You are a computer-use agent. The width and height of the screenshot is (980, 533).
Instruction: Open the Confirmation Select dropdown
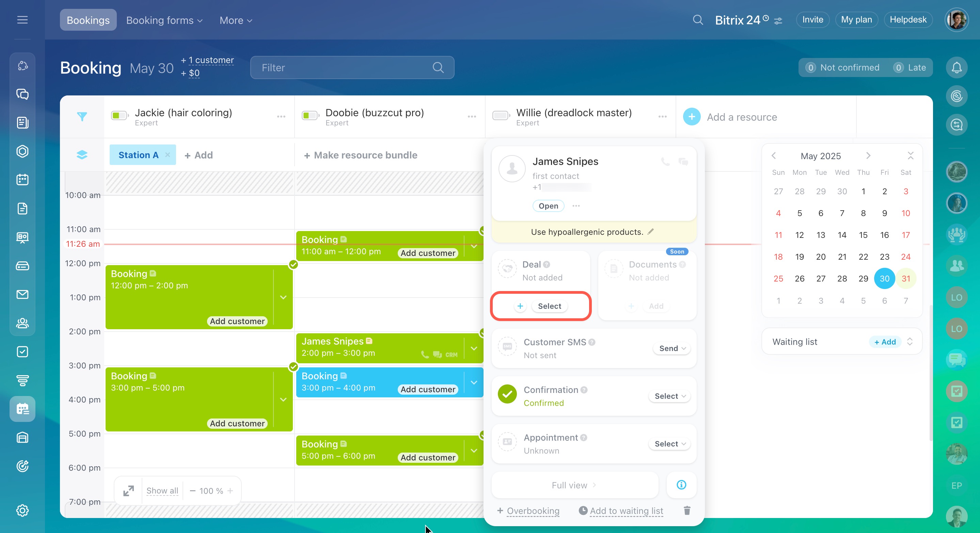pyautogui.click(x=669, y=396)
